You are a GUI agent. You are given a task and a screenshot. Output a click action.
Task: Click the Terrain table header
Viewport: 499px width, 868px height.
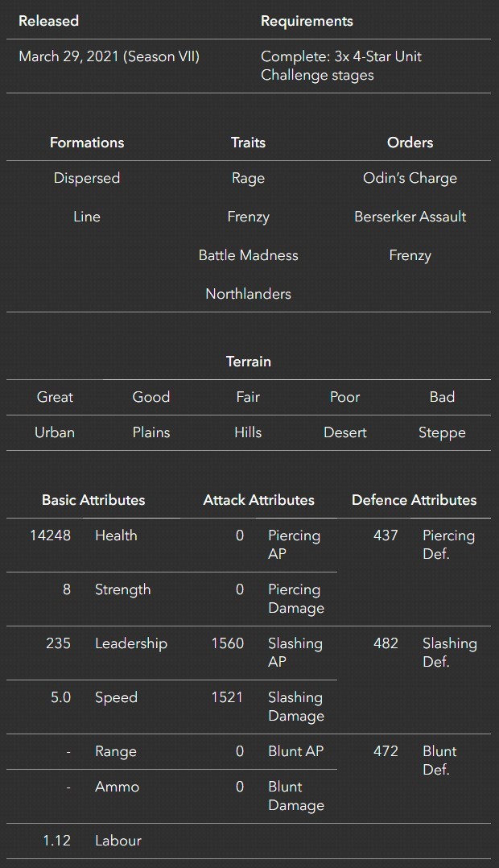249,362
